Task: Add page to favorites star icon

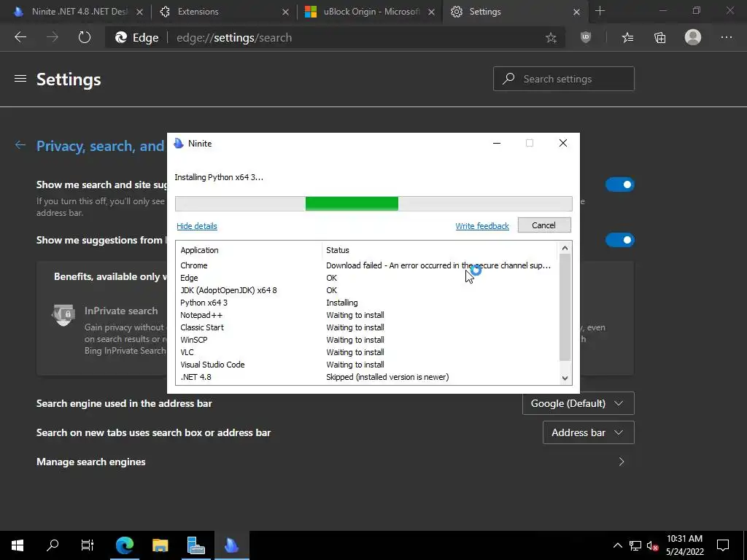Action: point(551,38)
